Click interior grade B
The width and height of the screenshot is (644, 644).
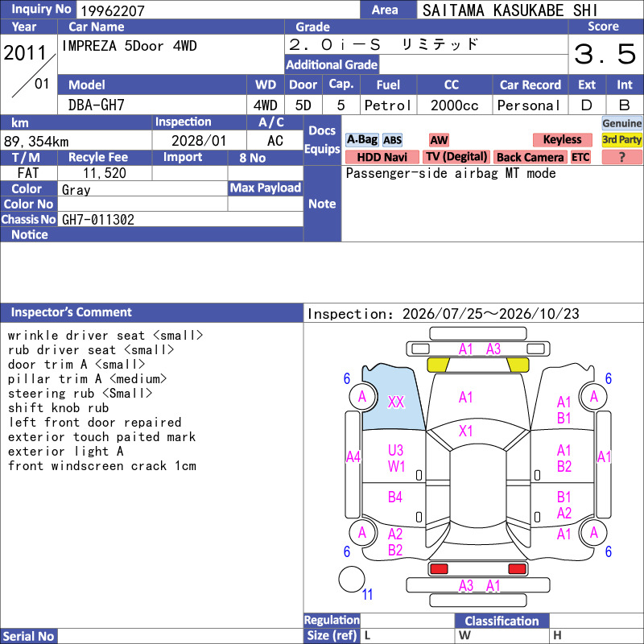click(x=625, y=105)
